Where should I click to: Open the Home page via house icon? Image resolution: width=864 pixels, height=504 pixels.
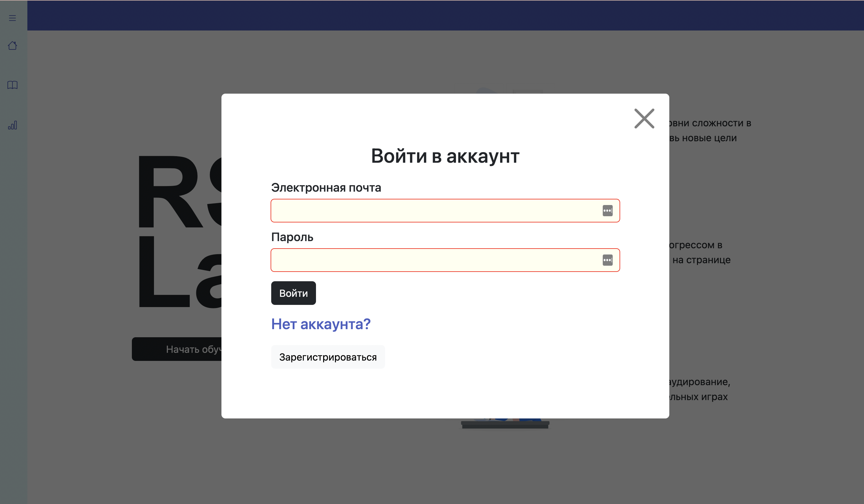coord(12,46)
